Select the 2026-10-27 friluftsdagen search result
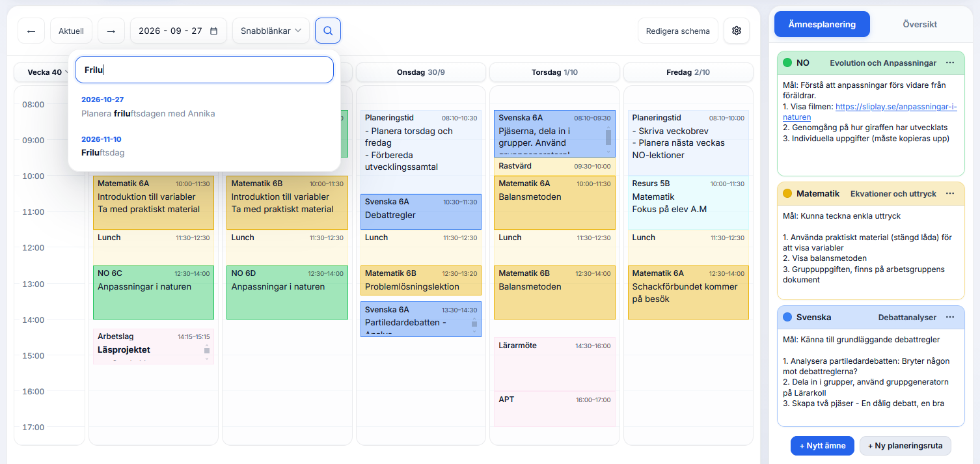 tap(204, 107)
